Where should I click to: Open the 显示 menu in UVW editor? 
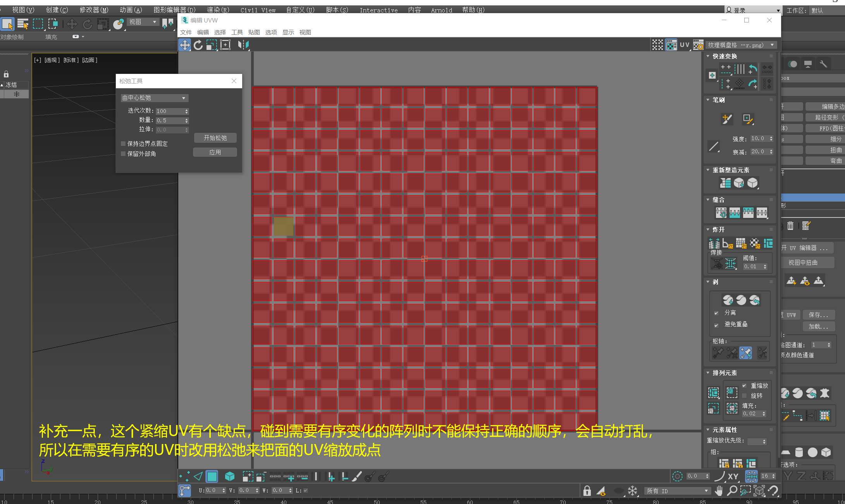click(288, 32)
